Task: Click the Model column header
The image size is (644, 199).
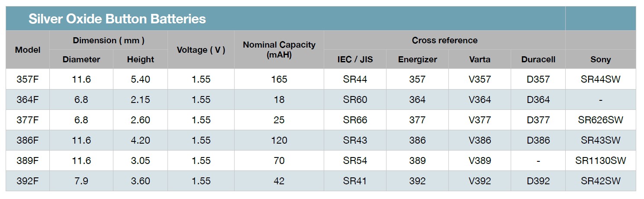Action: 28,50
